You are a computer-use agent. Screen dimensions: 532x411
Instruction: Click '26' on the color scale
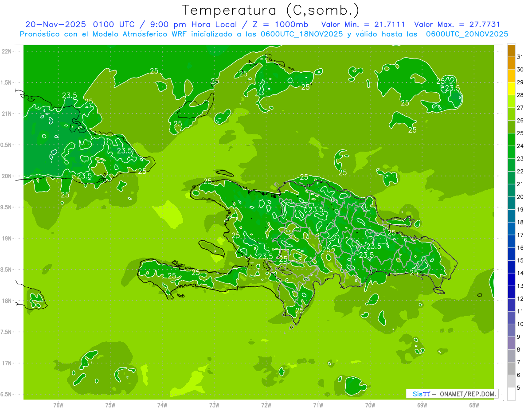pos(520,120)
